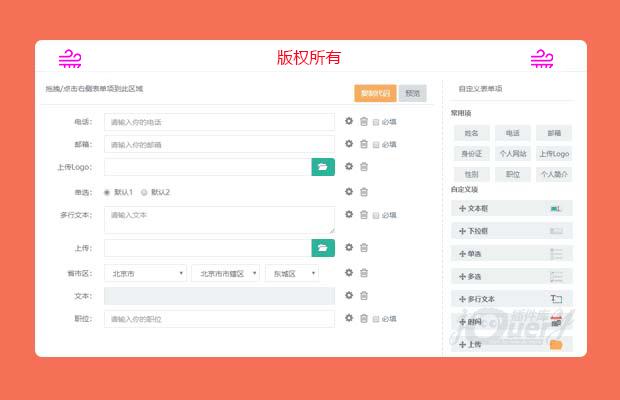This screenshot has width=620, height=400.
Task: Select the 默认2 radio option
Action: pos(144,192)
